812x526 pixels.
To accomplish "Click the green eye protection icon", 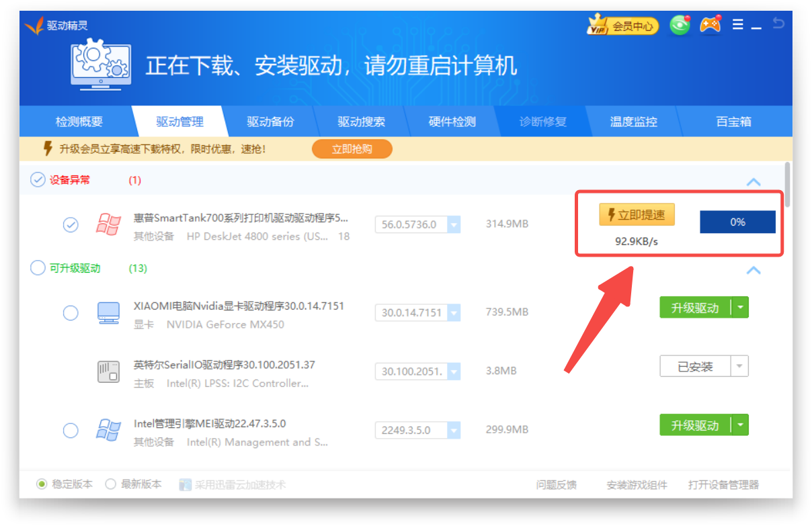I will [x=679, y=24].
